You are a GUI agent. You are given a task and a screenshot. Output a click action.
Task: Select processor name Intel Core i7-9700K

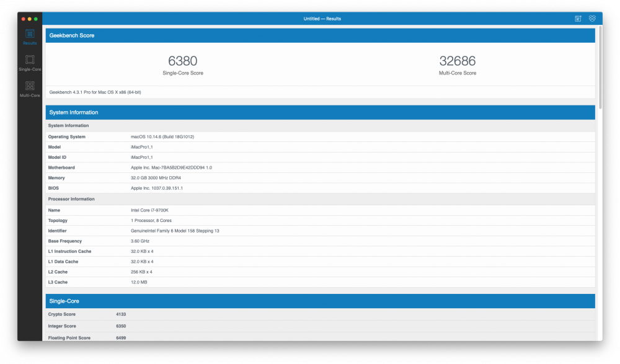pyautogui.click(x=149, y=210)
